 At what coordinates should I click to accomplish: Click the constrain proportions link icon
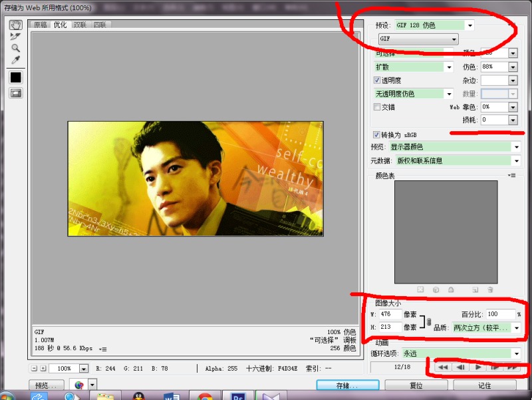429,321
